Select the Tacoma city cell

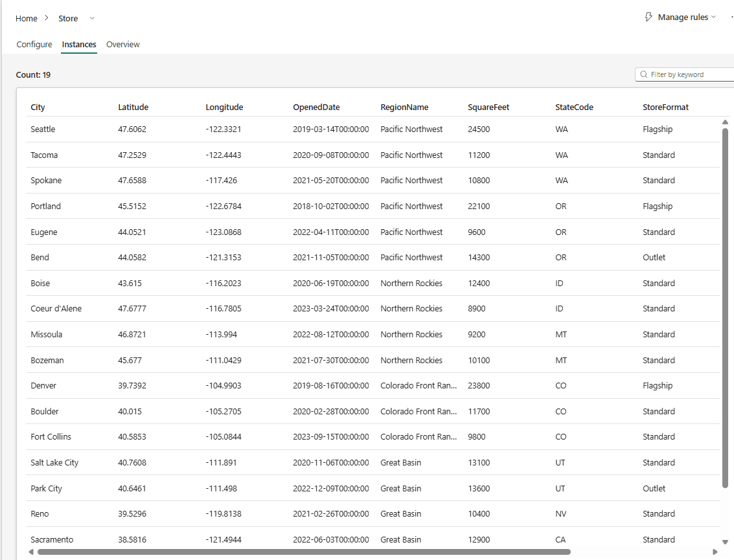[x=44, y=155]
